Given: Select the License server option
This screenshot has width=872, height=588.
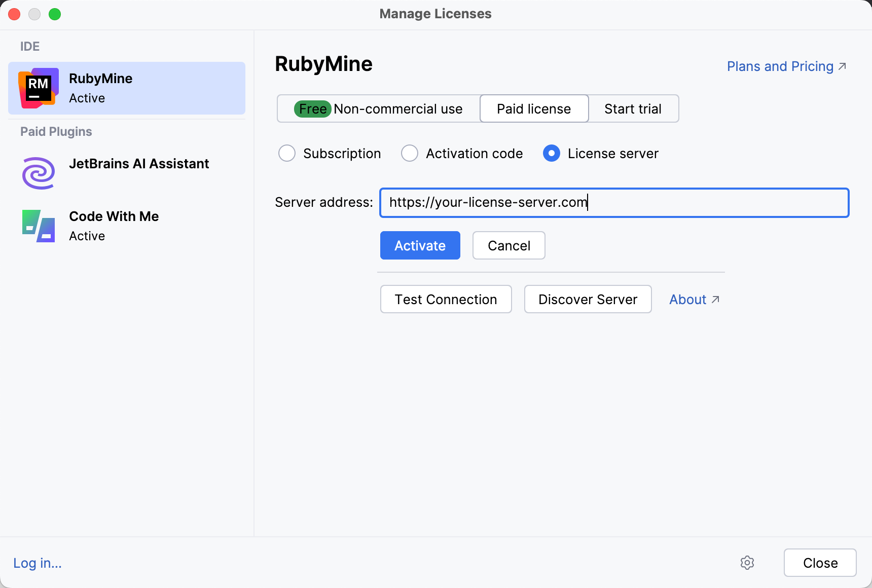Looking at the screenshot, I should (551, 153).
